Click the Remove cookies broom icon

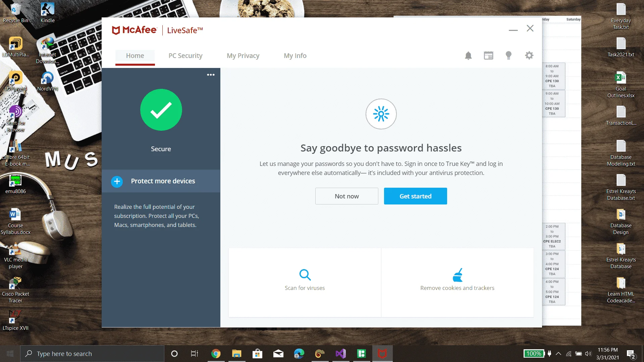coord(458,275)
